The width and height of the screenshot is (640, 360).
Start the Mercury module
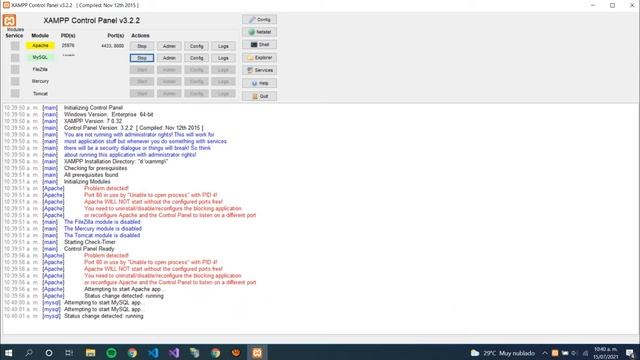tap(142, 82)
